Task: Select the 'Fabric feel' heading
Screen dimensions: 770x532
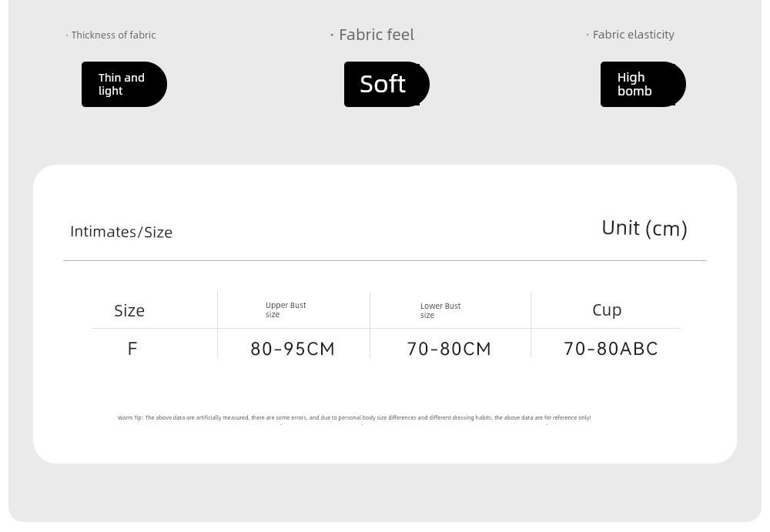Action: tap(373, 35)
